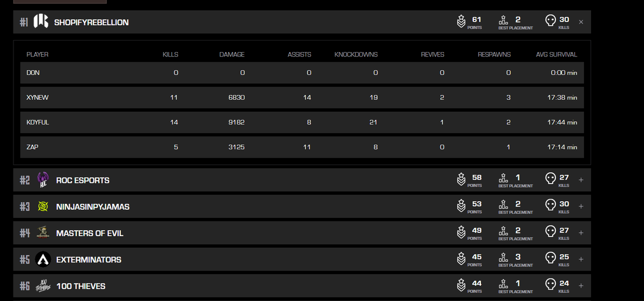Select player name XYNEW
The image size is (644, 301).
pyautogui.click(x=38, y=98)
